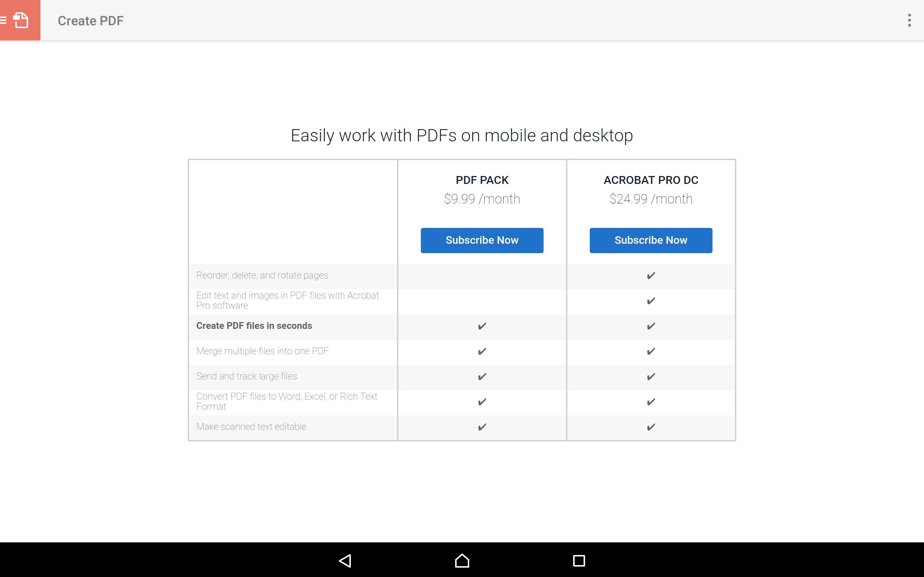Screen dimensions: 924x577
Task: Select Convert PDF files to Word row
Action: (286, 401)
